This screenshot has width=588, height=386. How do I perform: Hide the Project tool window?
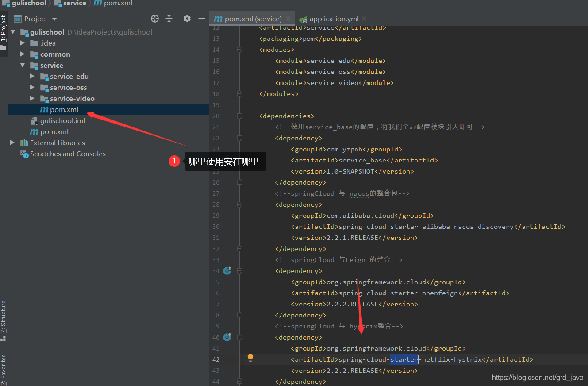tap(202, 19)
